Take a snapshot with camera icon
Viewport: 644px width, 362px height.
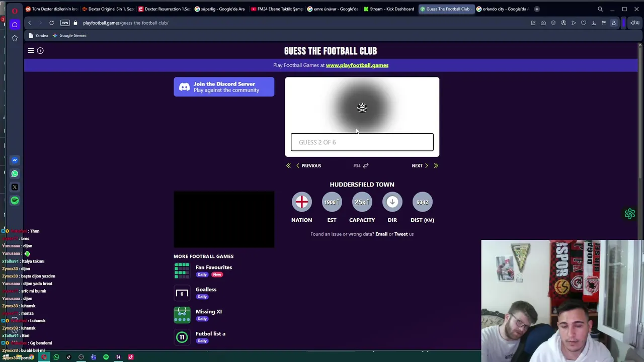[x=543, y=23]
